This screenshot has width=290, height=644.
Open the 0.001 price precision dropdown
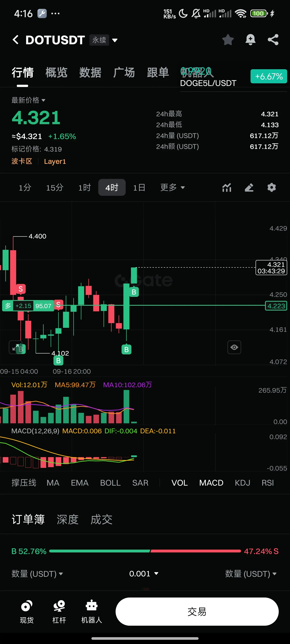tap(144, 574)
